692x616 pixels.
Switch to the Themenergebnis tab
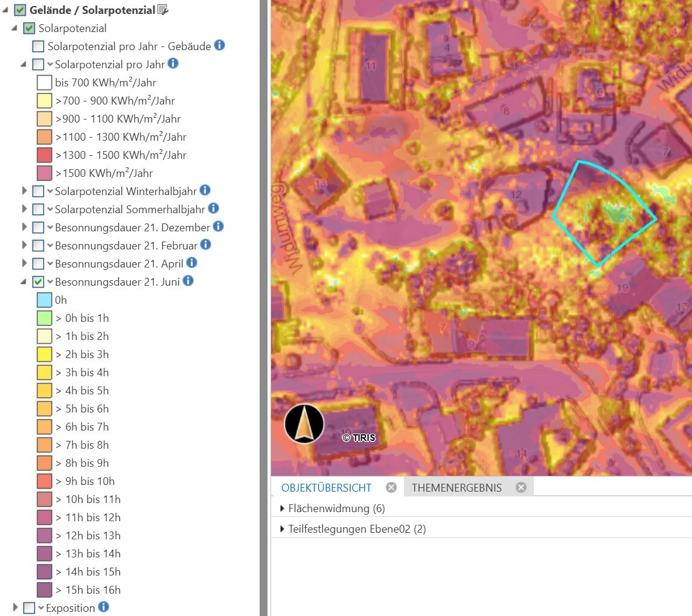(457, 487)
